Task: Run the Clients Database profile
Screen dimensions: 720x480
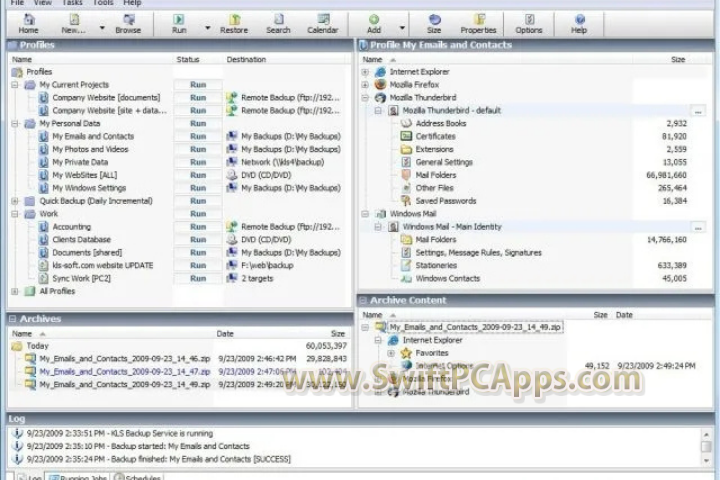Action: tap(198, 240)
